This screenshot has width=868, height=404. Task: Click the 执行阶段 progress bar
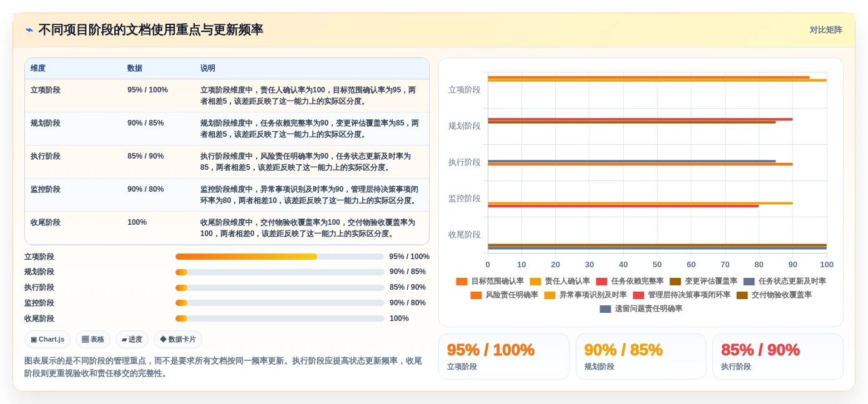pyautogui.click(x=280, y=288)
